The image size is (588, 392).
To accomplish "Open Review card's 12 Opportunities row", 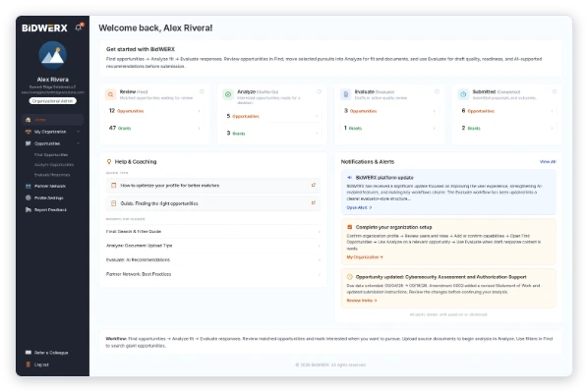I will pos(154,111).
